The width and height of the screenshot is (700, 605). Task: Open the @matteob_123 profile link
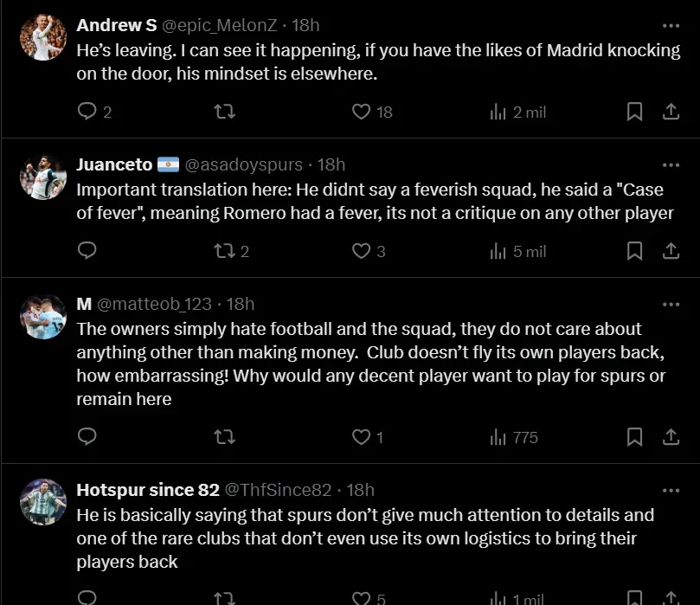(154, 304)
